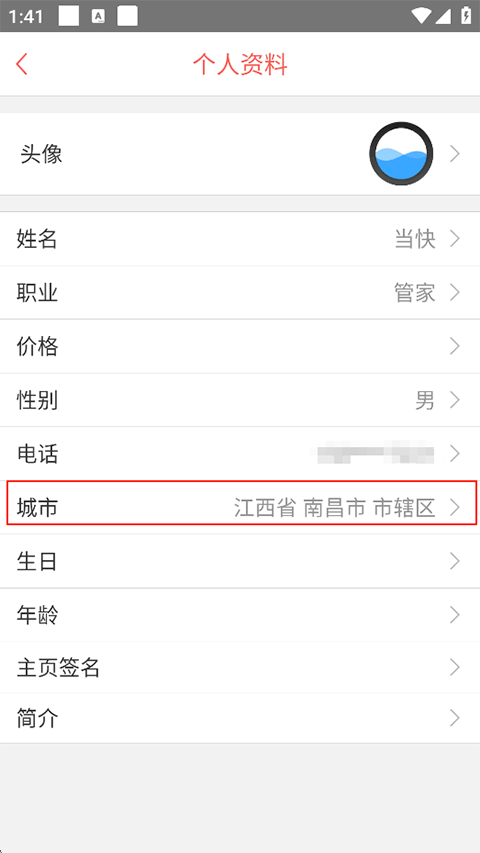
Task: Open the 价格 price setting row
Action: pyautogui.click(x=240, y=346)
